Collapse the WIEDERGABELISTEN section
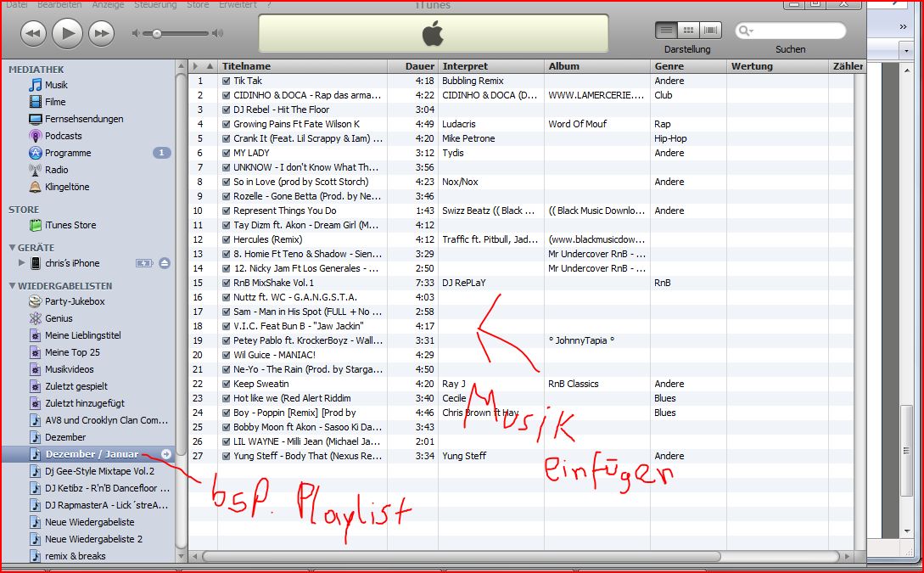 pos(12,286)
